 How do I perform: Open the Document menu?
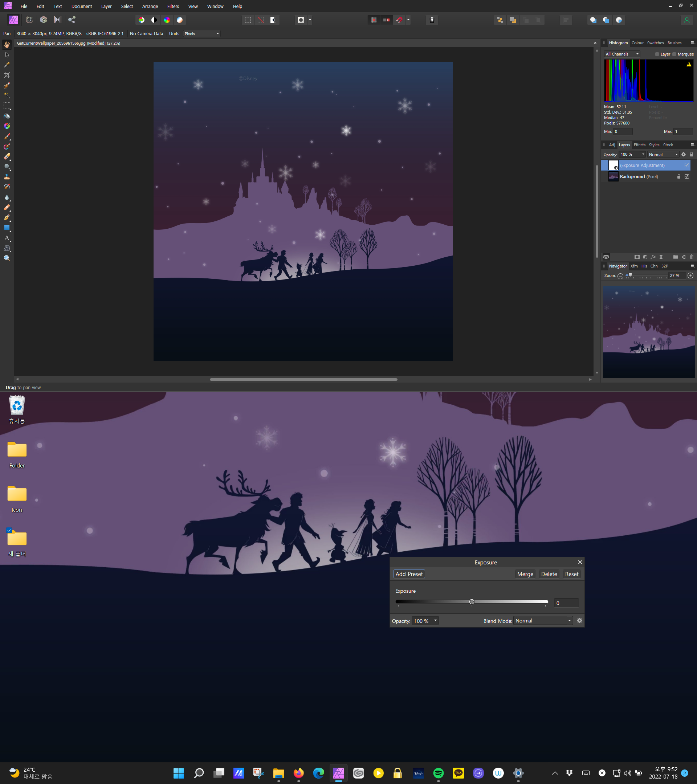[82, 6]
